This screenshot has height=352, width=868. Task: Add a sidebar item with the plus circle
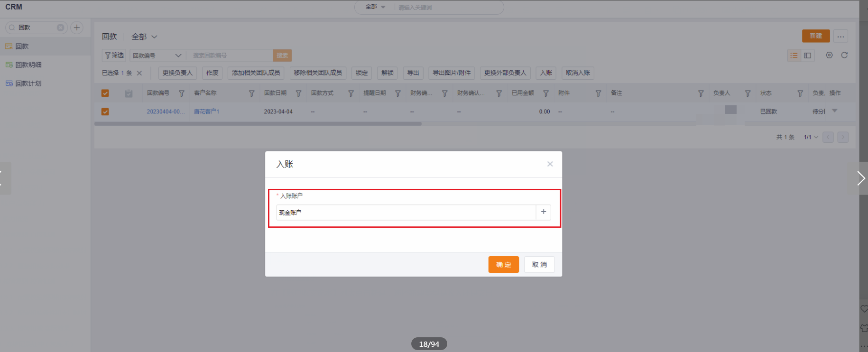77,28
